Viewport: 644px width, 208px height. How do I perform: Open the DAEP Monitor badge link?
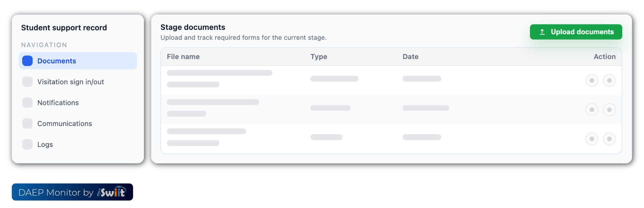click(x=72, y=192)
